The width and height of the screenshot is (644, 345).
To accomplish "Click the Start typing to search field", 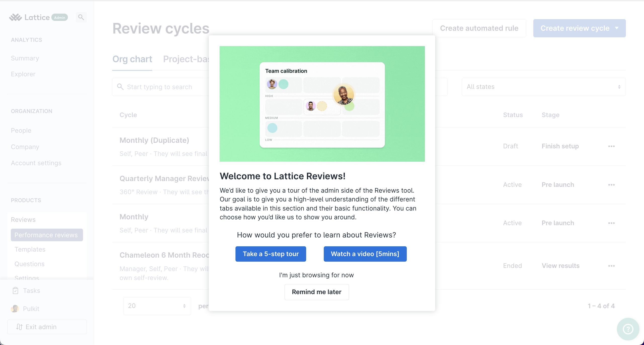I will (160, 87).
